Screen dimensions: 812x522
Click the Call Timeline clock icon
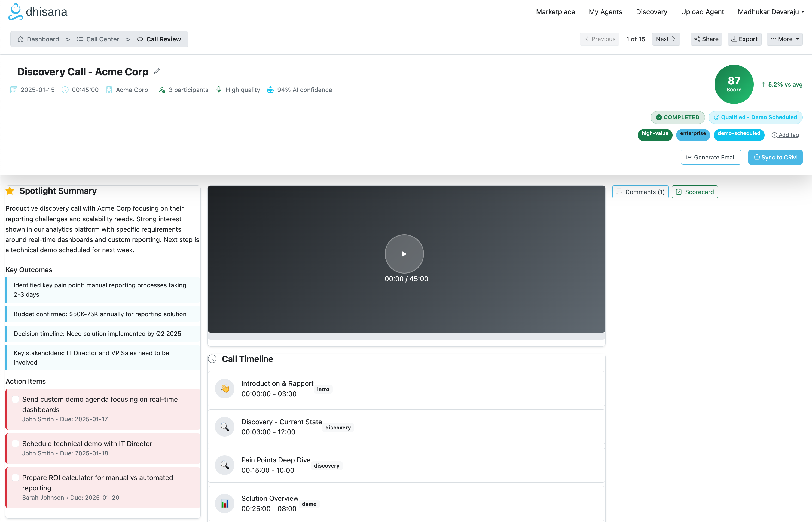coord(212,359)
